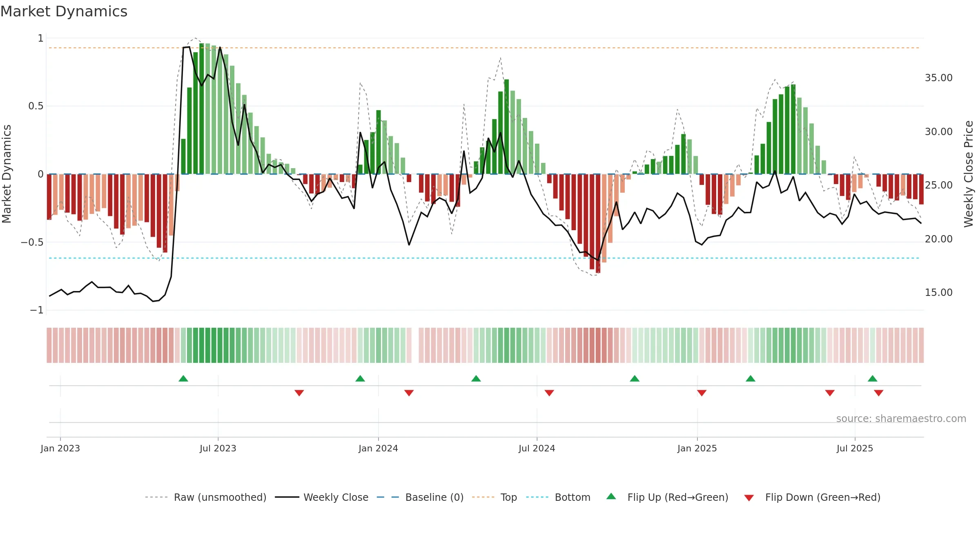980x551 pixels.
Task: Click the Market Dynamics chart title
Action: pos(64,11)
